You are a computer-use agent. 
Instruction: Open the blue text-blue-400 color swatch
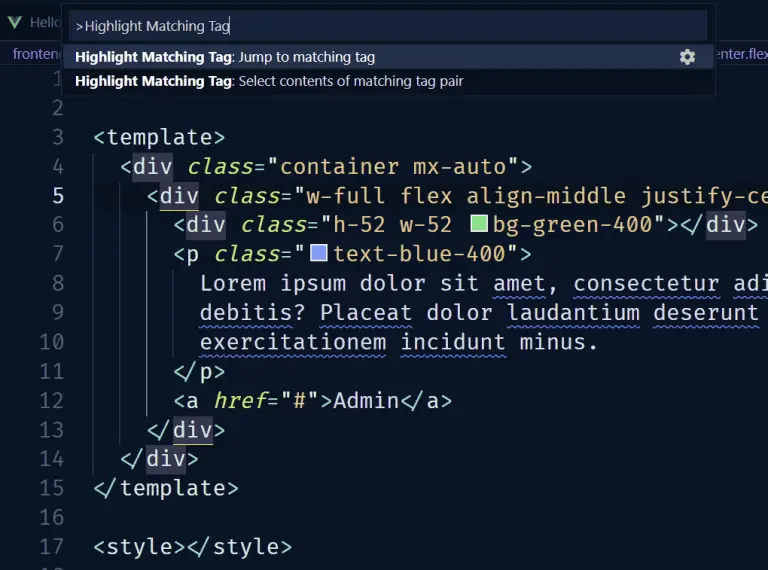[x=319, y=254]
